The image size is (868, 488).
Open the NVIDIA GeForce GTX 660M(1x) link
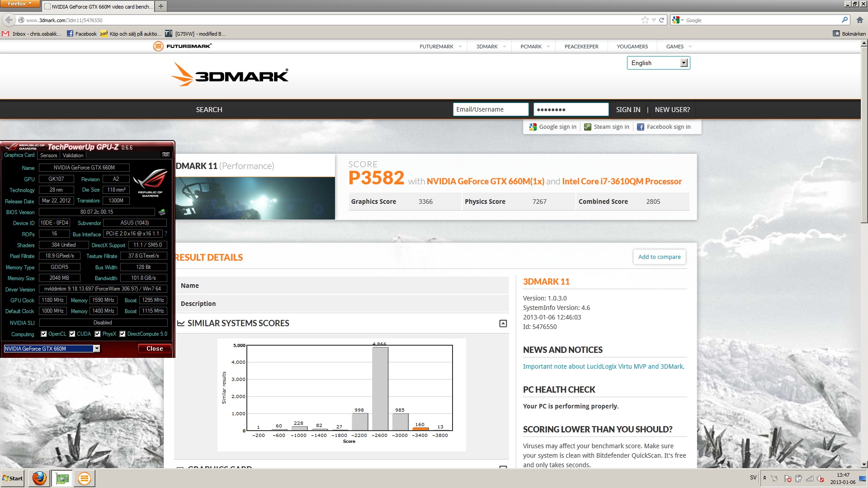(x=486, y=181)
